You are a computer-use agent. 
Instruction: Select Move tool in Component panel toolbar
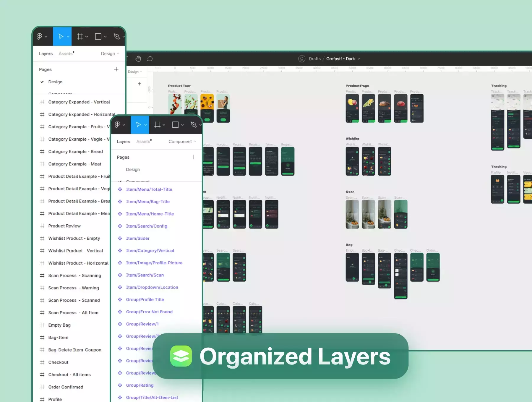(x=138, y=124)
